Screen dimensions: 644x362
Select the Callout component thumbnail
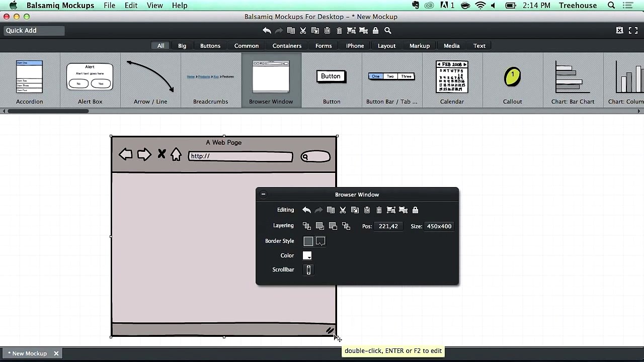click(513, 80)
